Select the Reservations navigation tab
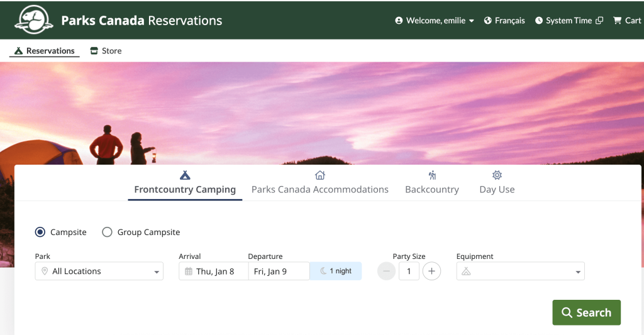This screenshot has height=335, width=644. point(45,51)
